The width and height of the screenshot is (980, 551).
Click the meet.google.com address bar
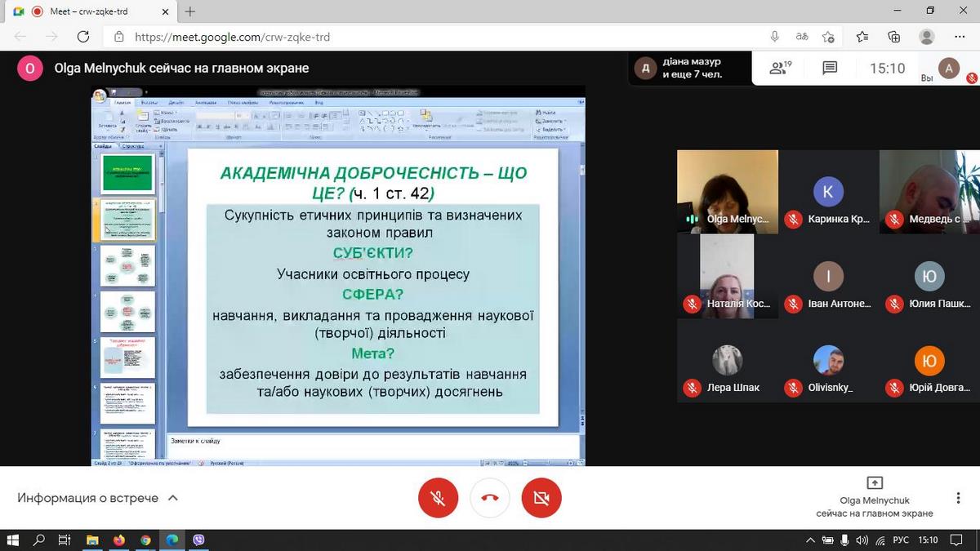(x=408, y=37)
